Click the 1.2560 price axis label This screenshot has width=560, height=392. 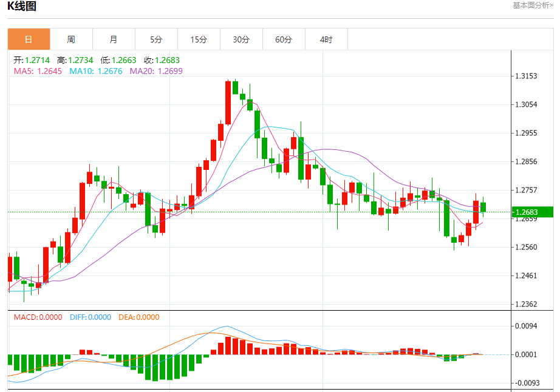526,247
